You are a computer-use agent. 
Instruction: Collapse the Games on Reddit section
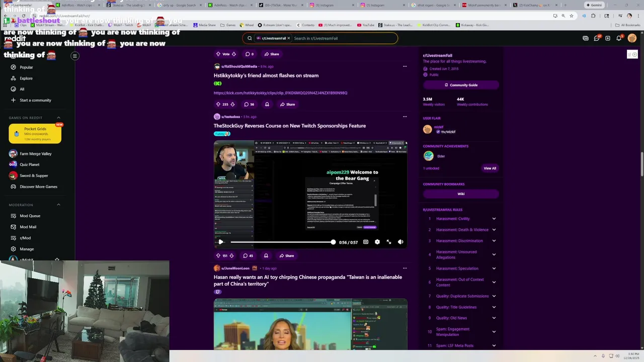tap(58, 118)
